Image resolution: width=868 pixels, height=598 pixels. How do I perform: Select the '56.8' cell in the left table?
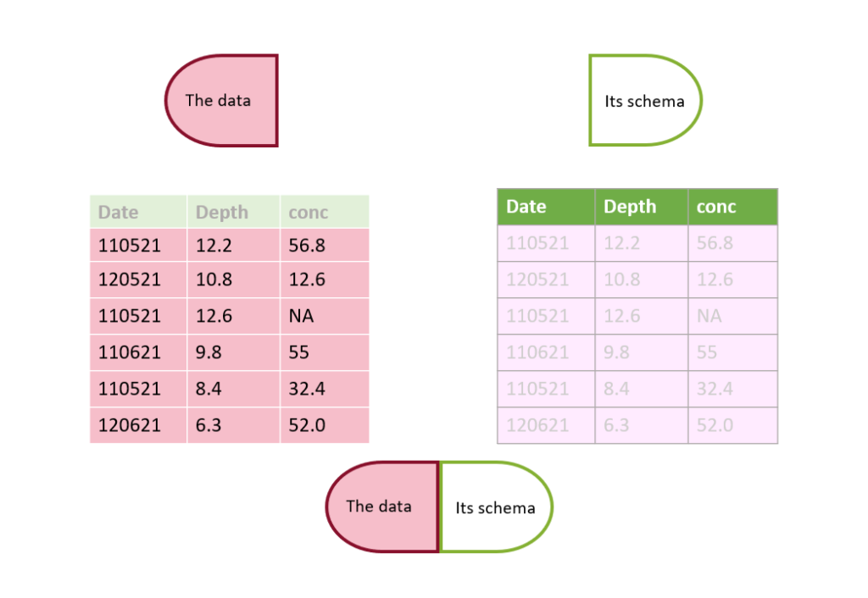325,245
